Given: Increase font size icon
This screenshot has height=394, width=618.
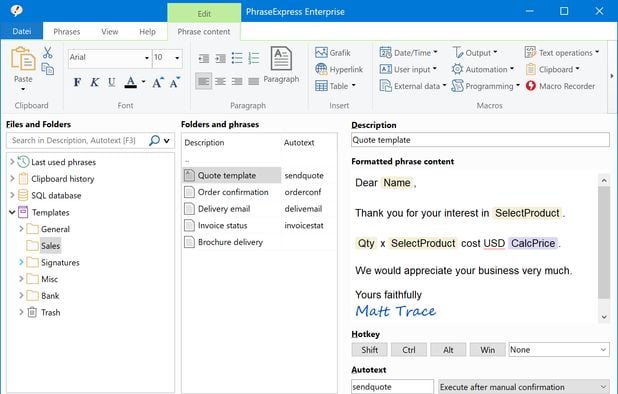Looking at the screenshot, I should point(158,82).
